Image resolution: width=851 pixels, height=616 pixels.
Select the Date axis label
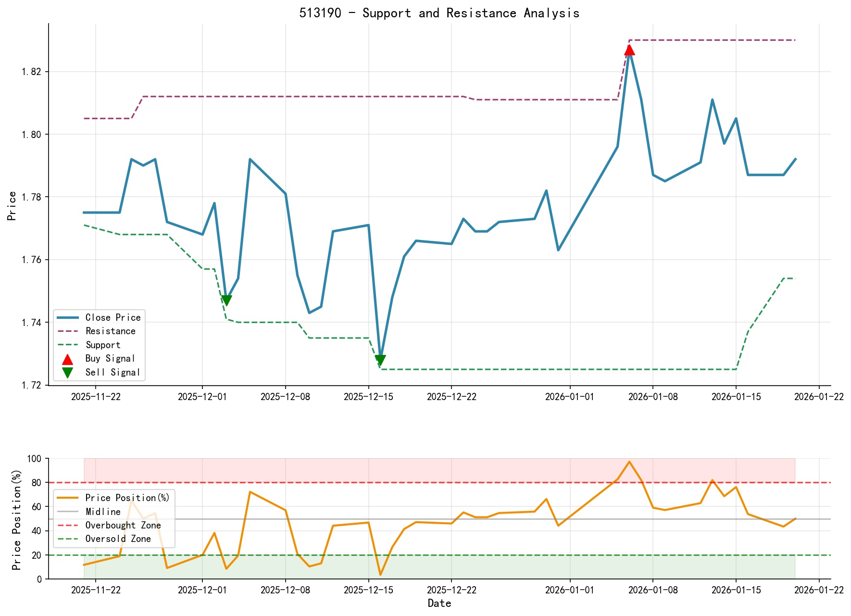pyautogui.click(x=440, y=603)
